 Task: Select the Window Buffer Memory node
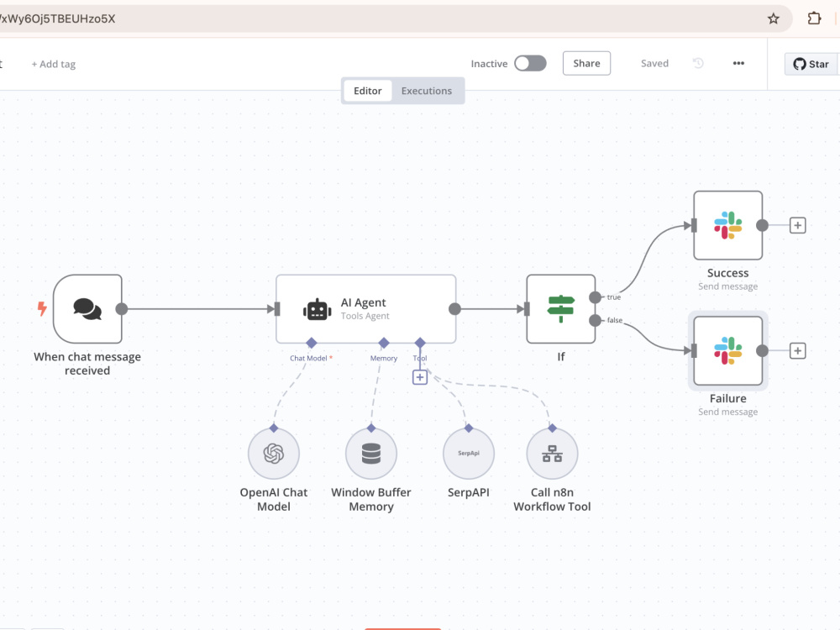click(x=371, y=454)
